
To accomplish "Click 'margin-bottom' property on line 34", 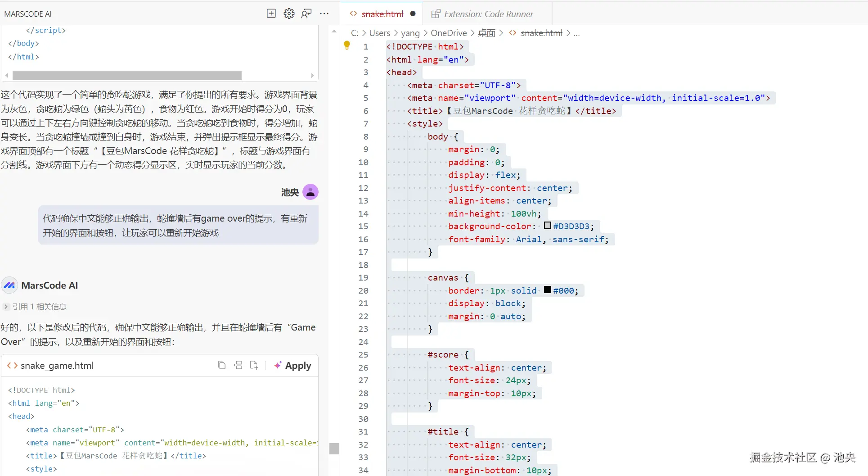I will tap(482, 470).
